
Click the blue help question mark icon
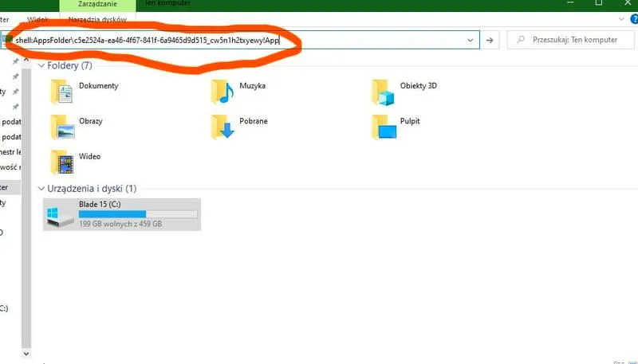(x=634, y=19)
